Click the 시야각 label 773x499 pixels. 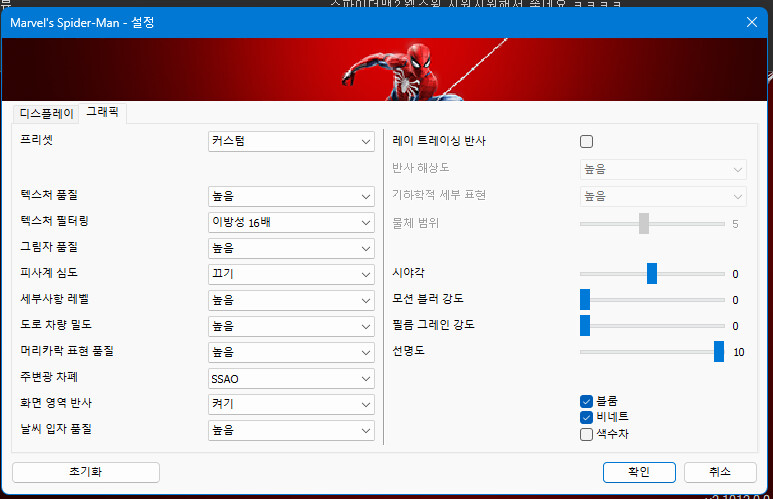[408, 273]
